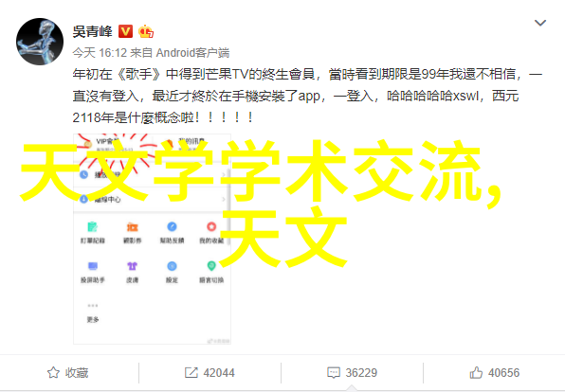Screen dimensions: 565x392
Task: Click the like count 40656
Action: pyautogui.click(x=503, y=372)
